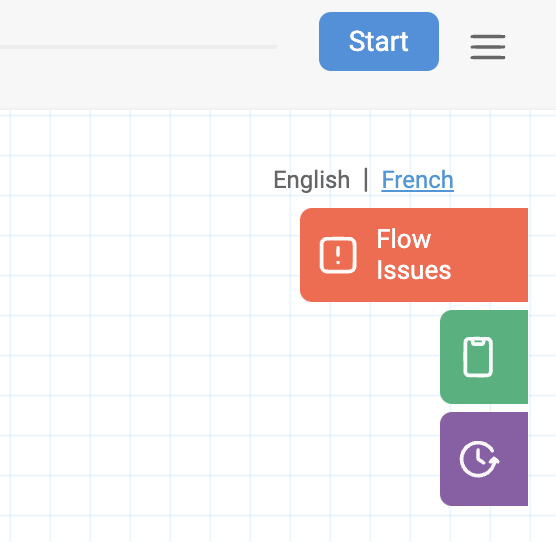Click the purple clock history icon
Screen dimensions: 556x542
pos(479,459)
